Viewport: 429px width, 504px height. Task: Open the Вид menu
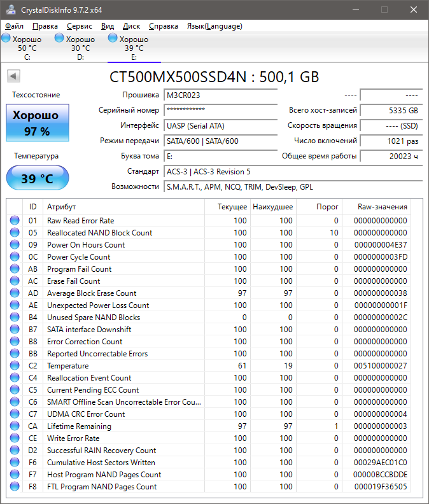[x=108, y=26]
